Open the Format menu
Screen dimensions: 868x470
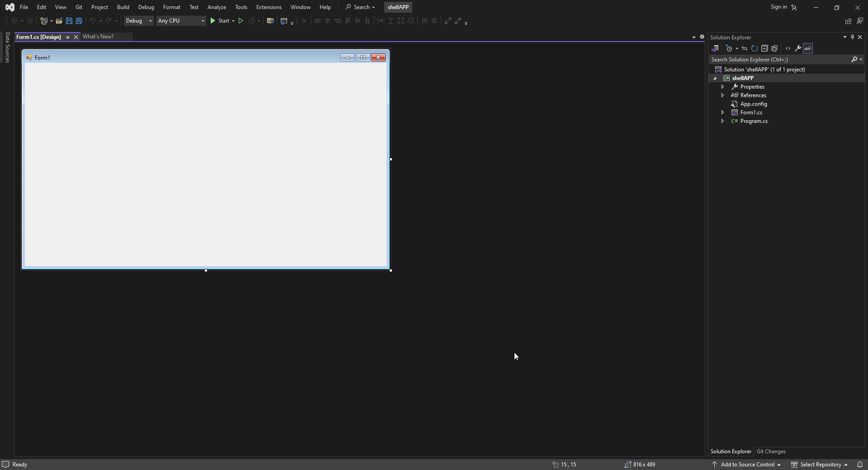tap(172, 7)
